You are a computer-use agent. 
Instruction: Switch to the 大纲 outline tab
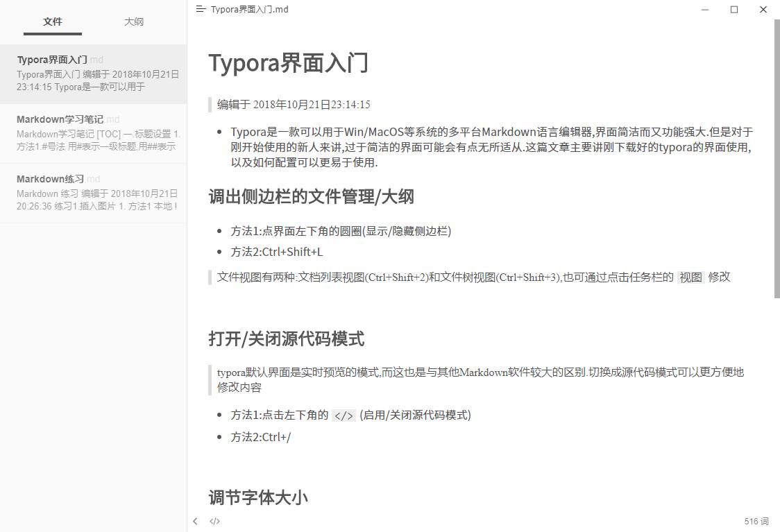click(134, 22)
